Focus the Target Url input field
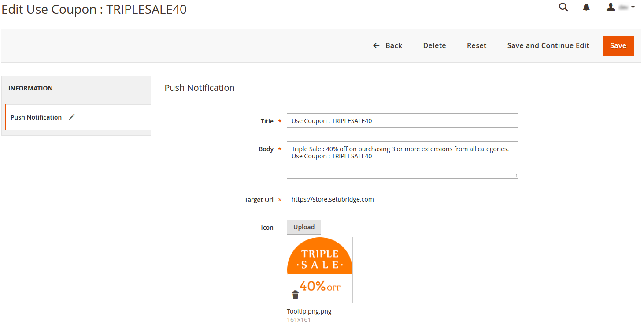Image resolution: width=644 pixels, height=325 pixels. [x=402, y=199]
